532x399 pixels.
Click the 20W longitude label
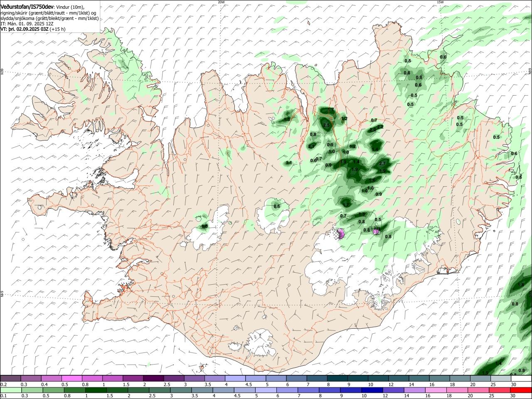click(221, 2)
